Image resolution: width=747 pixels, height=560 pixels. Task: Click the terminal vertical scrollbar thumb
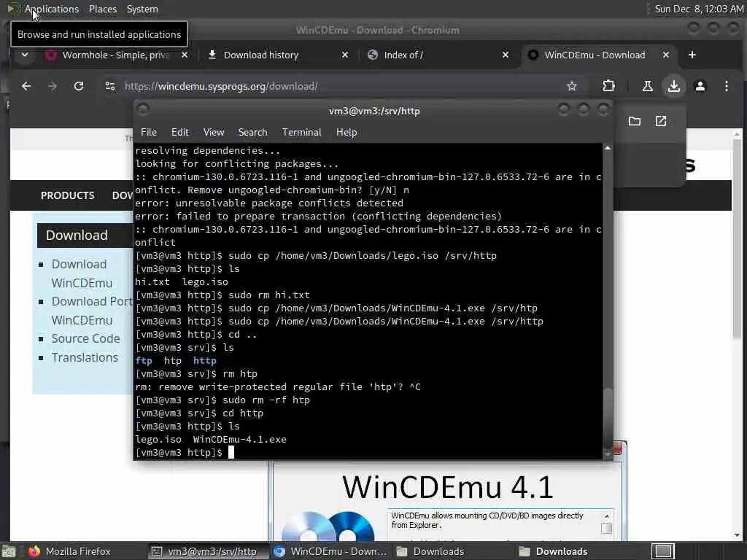pos(608,419)
